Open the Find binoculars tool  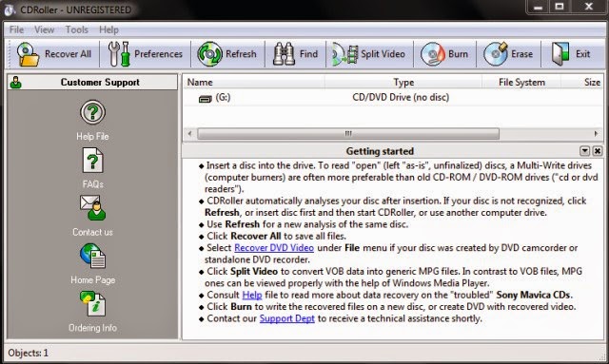click(284, 54)
